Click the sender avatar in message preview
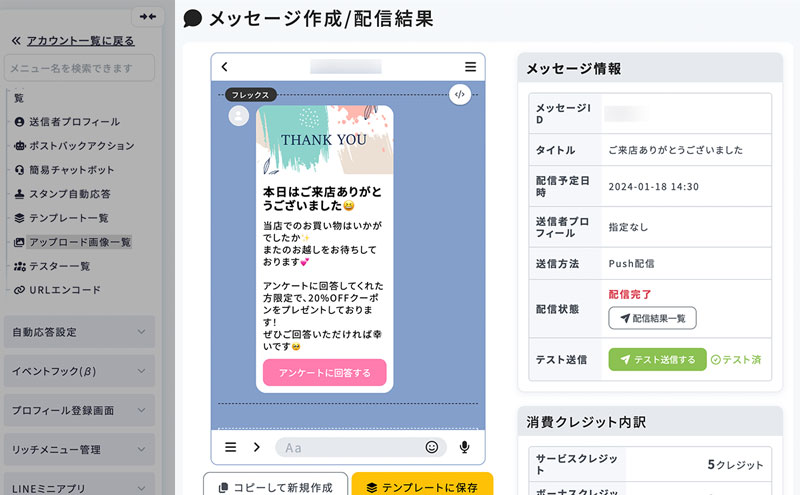This screenshot has width=800, height=495. coord(238,116)
